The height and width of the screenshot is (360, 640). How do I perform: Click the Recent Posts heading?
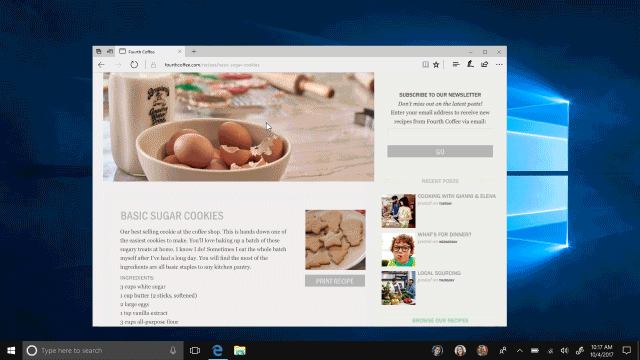(x=440, y=181)
